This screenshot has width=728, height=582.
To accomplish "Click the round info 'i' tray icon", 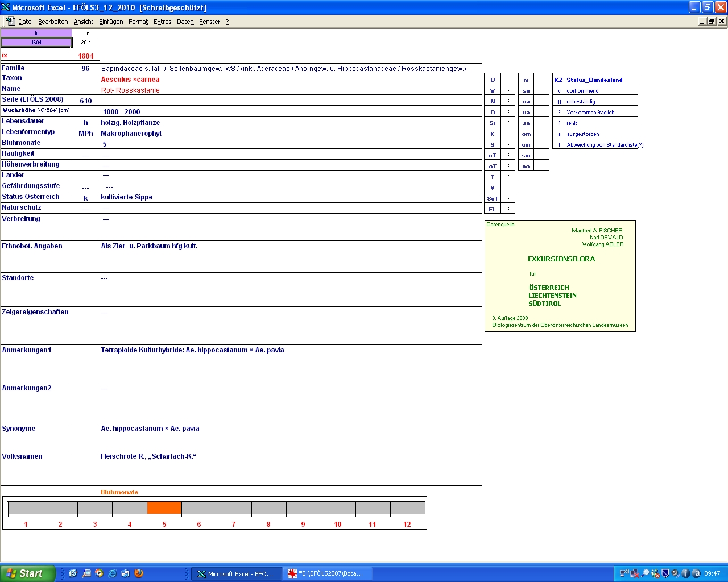I will (686, 573).
